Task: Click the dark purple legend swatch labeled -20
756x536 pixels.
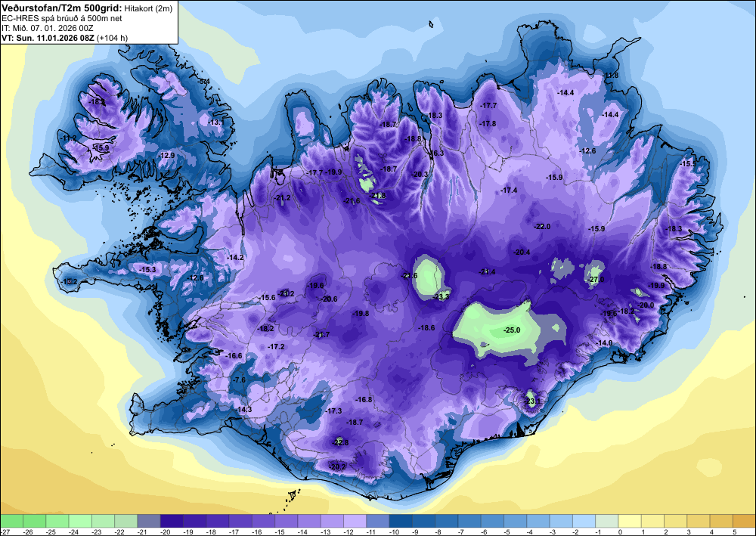Action: point(172,521)
